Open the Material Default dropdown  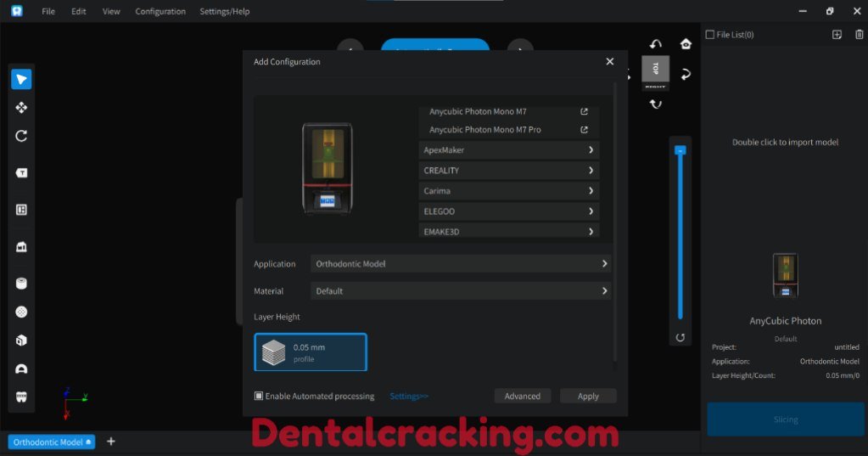pos(461,291)
